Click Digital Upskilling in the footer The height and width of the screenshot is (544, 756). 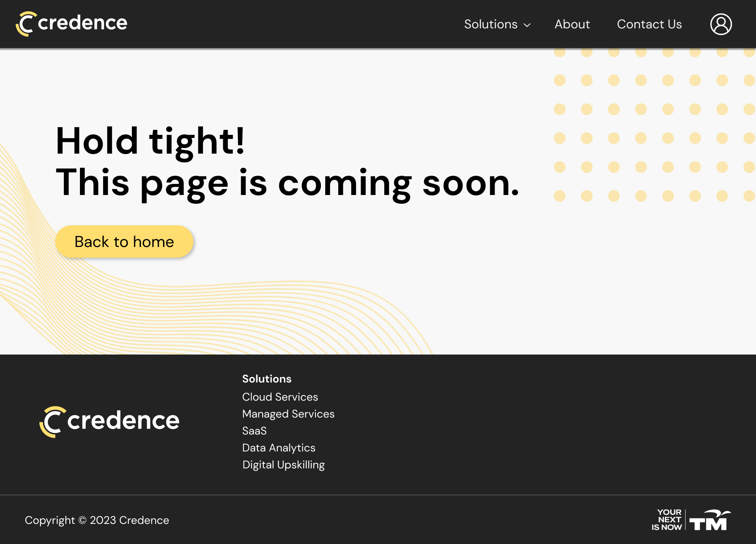(283, 464)
